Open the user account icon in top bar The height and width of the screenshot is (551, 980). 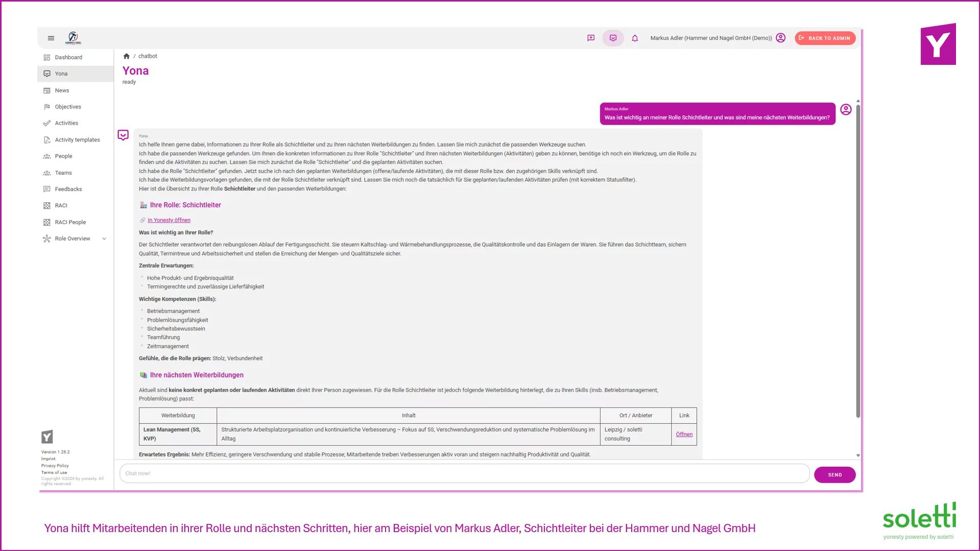pyautogui.click(x=780, y=38)
